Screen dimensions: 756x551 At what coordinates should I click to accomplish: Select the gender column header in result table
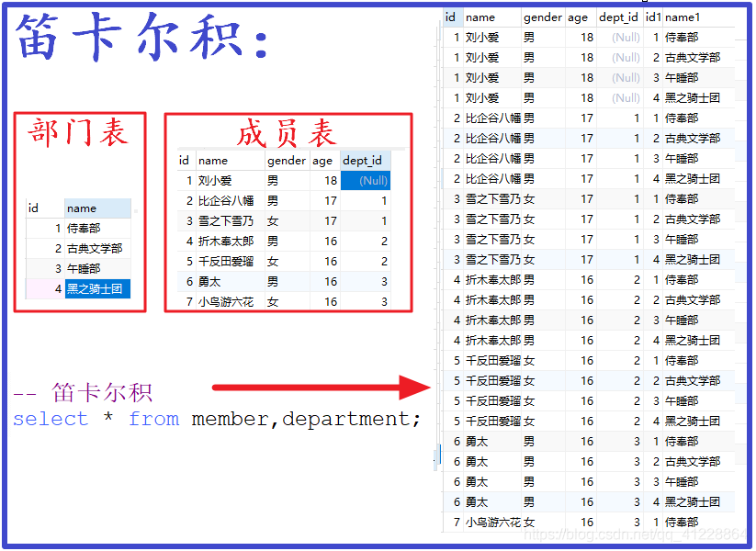tap(542, 17)
